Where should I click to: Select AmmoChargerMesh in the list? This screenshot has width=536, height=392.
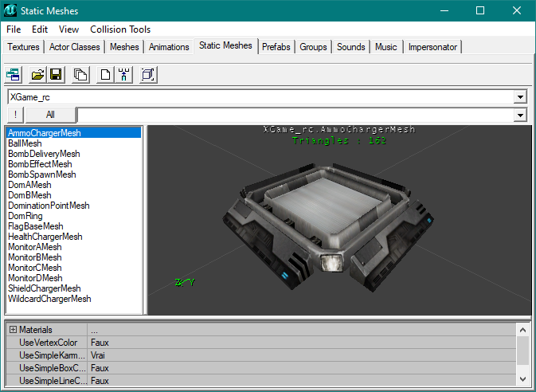74,133
